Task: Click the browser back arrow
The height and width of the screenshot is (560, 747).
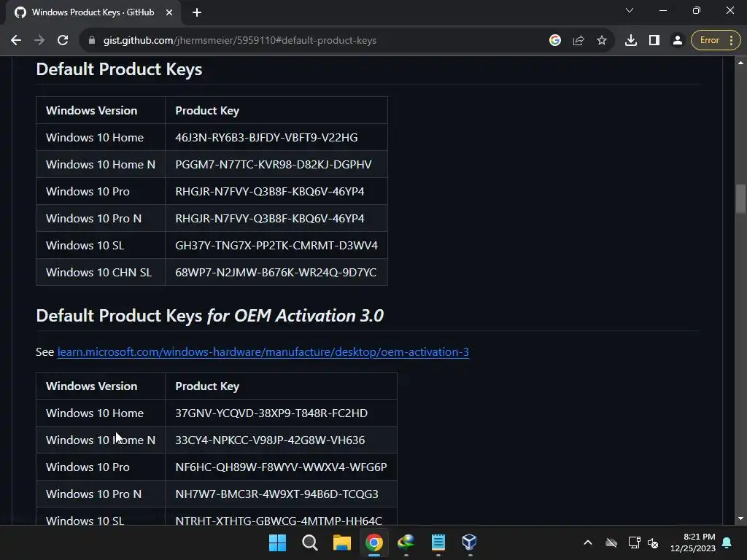Action: point(16,41)
